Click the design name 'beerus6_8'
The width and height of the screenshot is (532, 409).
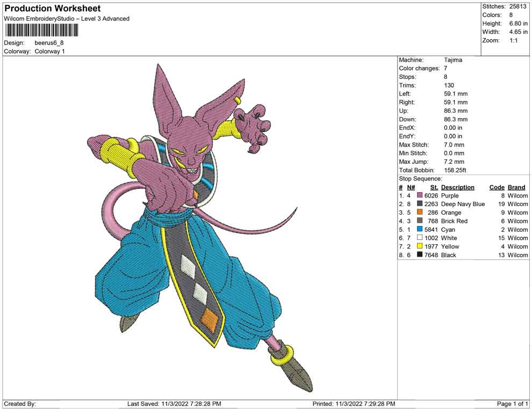49,43
